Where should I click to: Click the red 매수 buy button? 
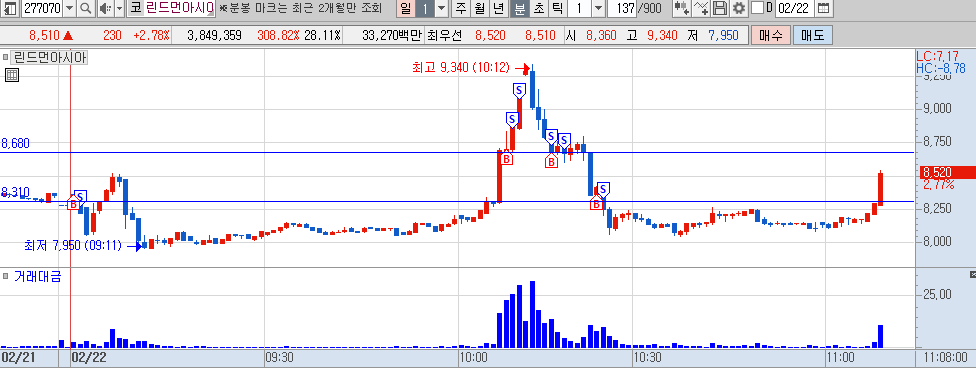coord(771,35)
